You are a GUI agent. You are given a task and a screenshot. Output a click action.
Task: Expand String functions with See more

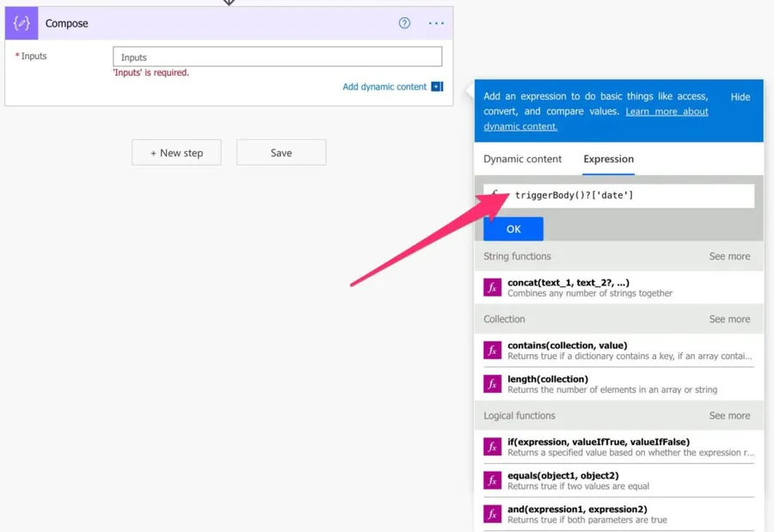pos(729,256)
